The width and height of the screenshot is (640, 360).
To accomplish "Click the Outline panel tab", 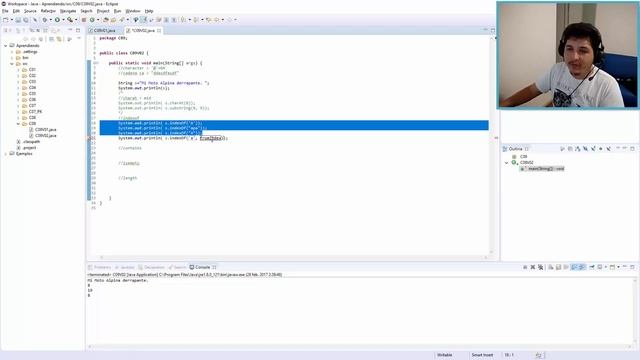I will 516,149.
